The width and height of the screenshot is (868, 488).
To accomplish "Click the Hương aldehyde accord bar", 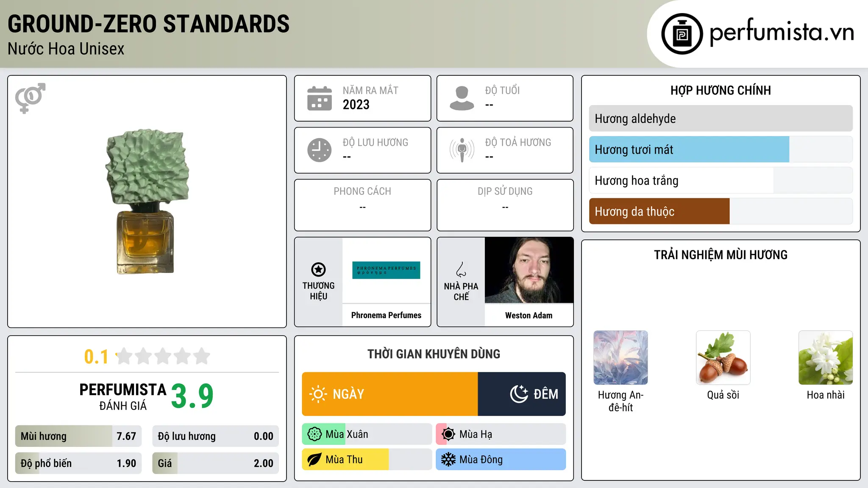I will (721, 119).
